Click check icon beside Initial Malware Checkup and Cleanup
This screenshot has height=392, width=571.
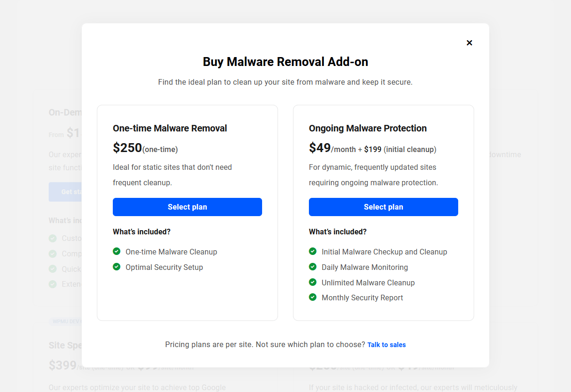point(313,251)
